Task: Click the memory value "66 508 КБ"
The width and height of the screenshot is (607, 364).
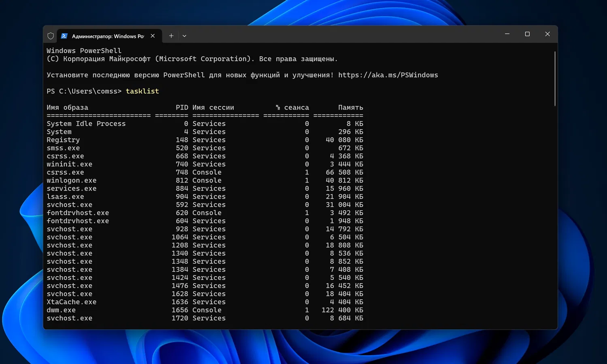Action: (344, 172)
